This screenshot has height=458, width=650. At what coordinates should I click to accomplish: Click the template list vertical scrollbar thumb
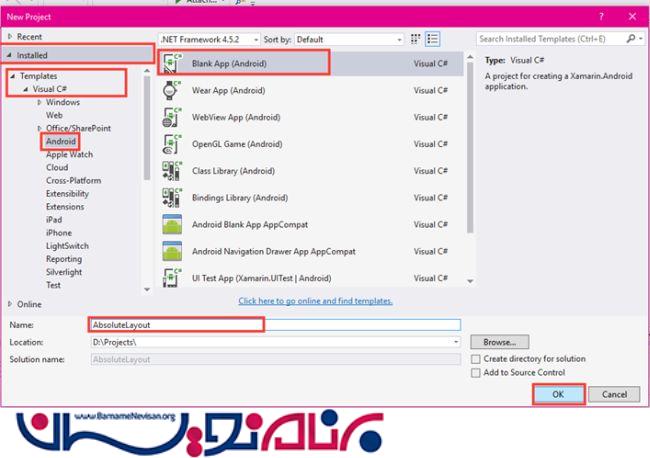click(470, 147)
